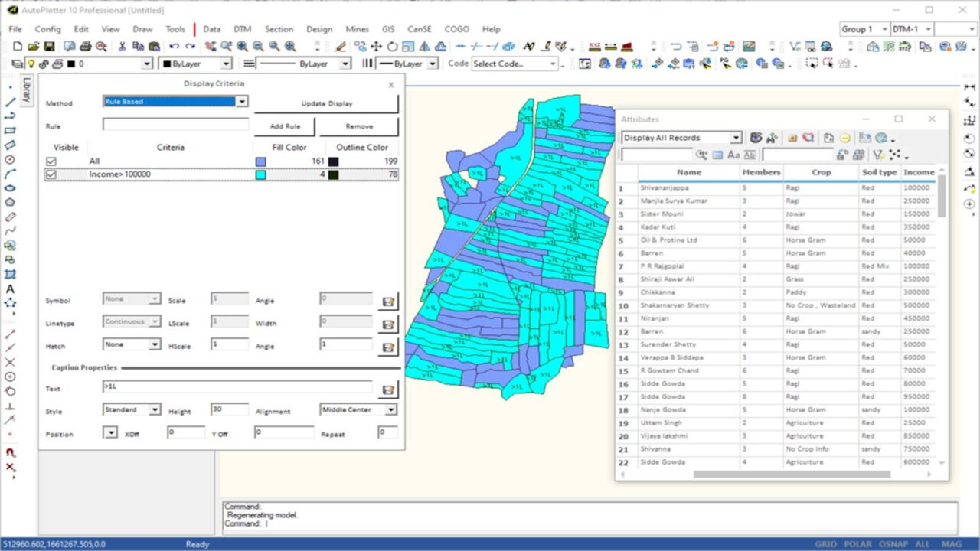This screenshot has height=551, width=980.
Task: Click the caption text properties save icon
Action: point(388,390)
